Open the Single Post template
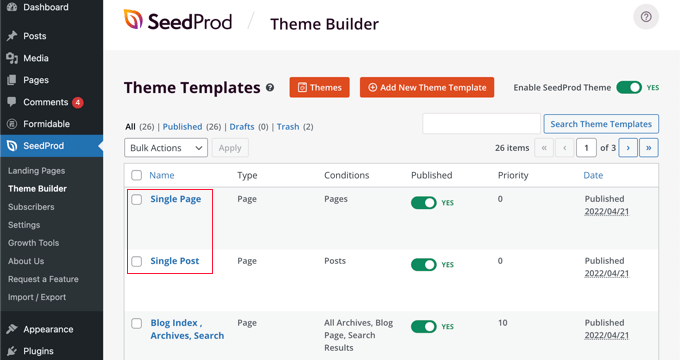This screenshot has height=360, width=680. [x=175, y=261]
